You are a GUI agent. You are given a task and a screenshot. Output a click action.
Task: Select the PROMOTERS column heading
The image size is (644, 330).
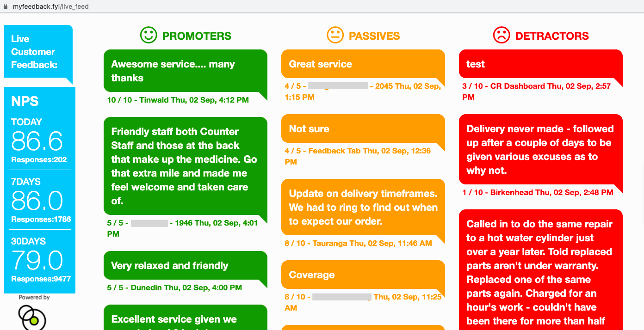(x=197, y=36)
